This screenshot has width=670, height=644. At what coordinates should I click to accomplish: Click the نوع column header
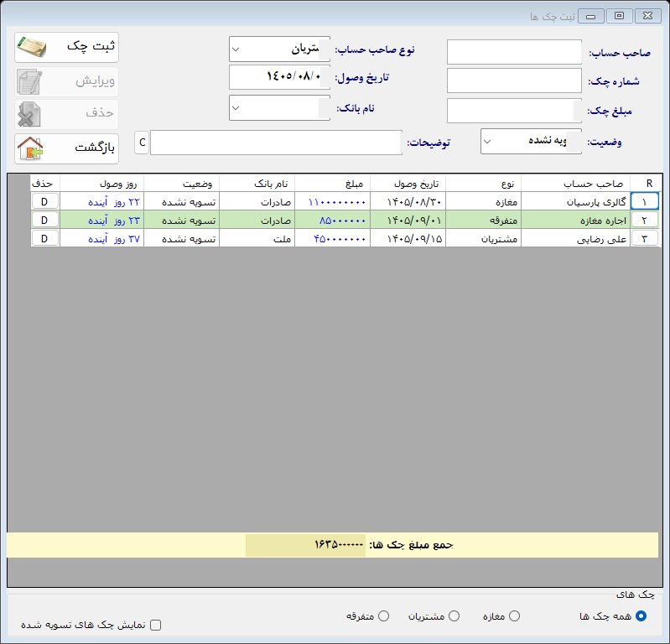(483, 184)
